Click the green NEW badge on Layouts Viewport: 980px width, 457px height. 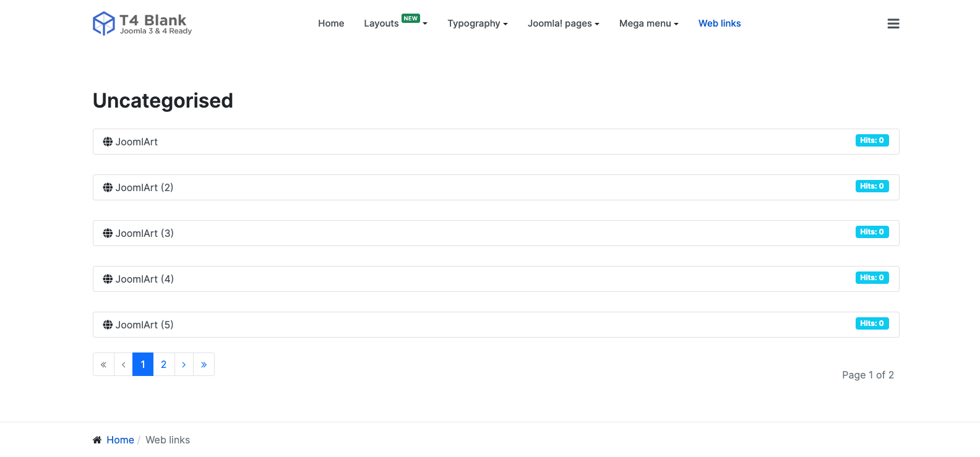[x=411, y=19]
